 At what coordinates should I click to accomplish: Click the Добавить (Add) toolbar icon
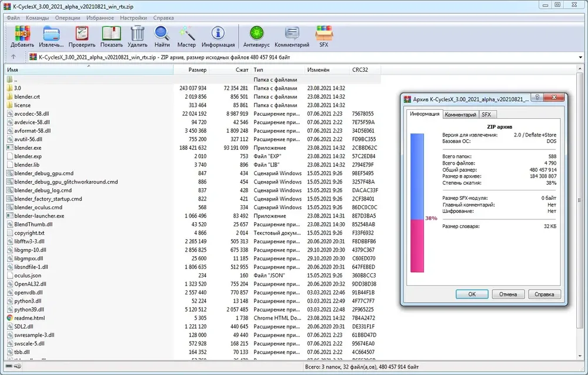click(x=22, y=34)
